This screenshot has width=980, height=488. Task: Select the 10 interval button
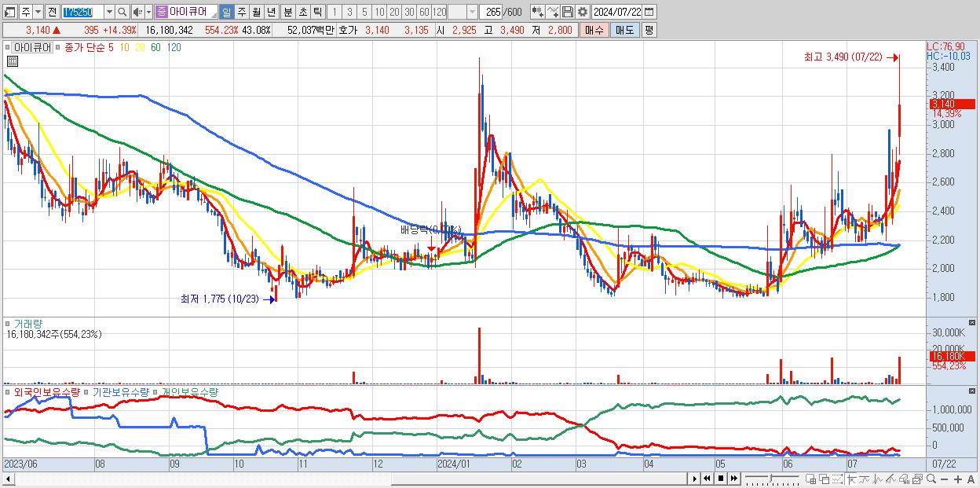(x=379, y=12)
